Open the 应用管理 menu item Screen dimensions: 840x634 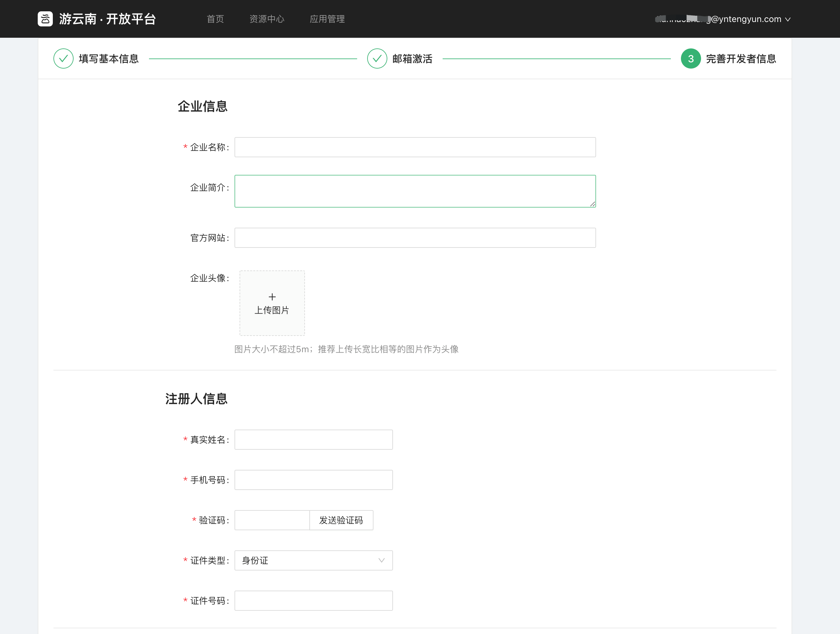click(327, 19)
